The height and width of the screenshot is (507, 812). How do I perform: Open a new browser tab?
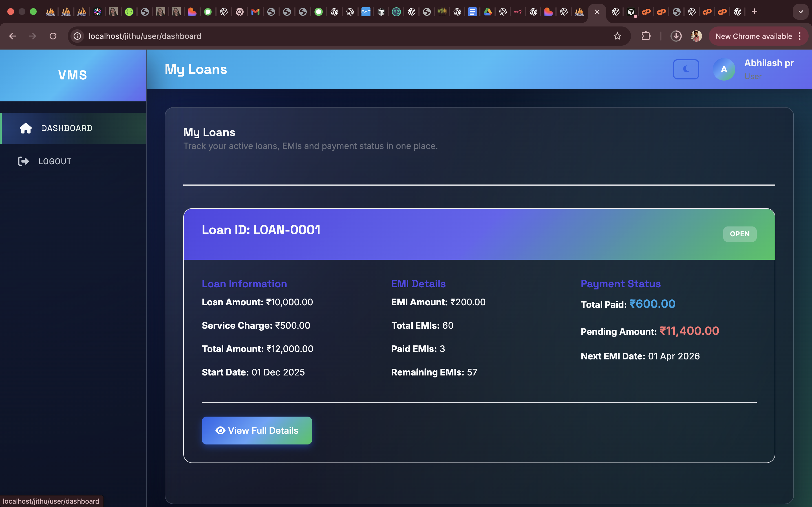754,12
